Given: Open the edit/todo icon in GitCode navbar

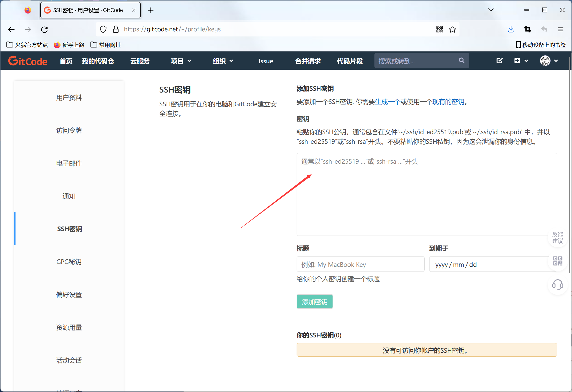Looking at the screenshot, I should (x=499, y=61).
